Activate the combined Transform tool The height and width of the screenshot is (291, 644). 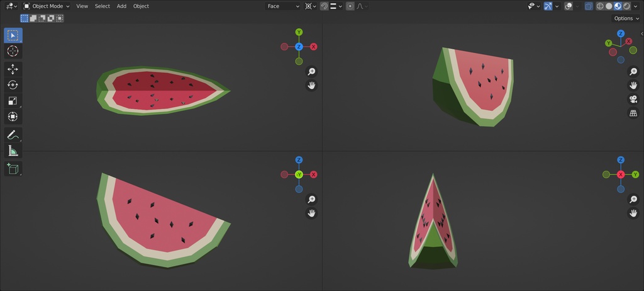click(13, 117)
